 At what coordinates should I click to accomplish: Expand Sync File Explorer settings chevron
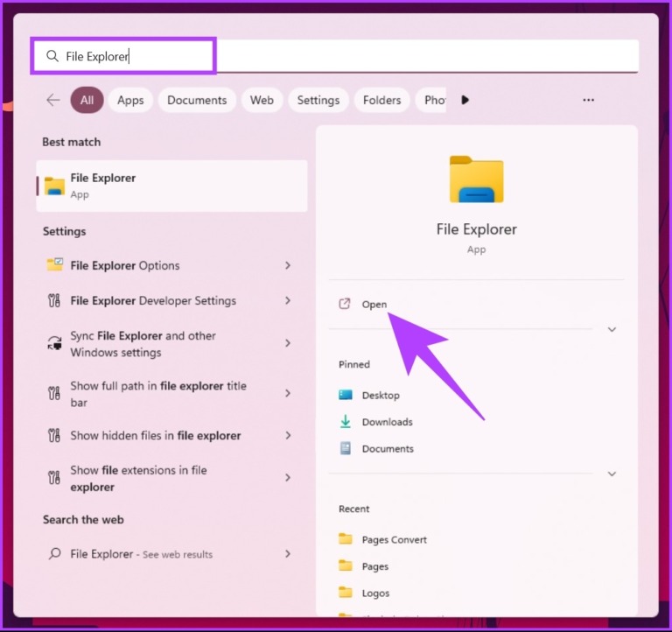[x=288, y=343]
